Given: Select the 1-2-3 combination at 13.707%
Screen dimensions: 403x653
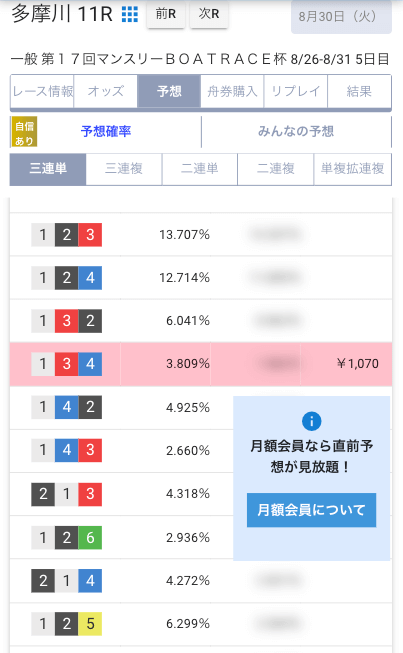Looking at the screenshot, I should click(x=201, y=235).
